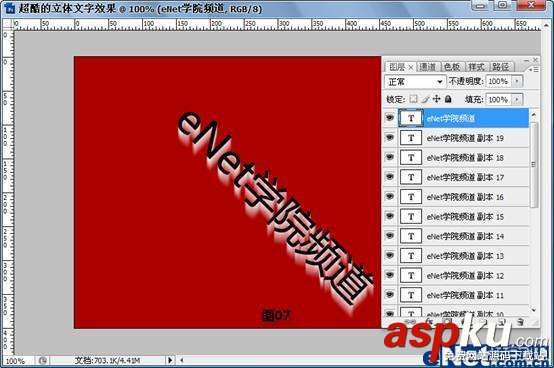Click T thumbnail of 副本 16 layer
The width and height of the screenshot is (554, 368).
[x=411, y=197]
